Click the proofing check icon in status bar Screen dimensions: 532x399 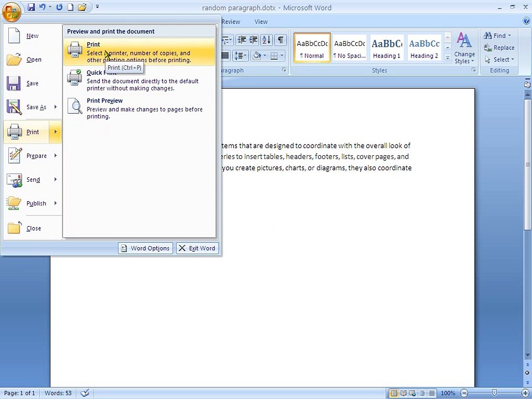pos(85,393)
